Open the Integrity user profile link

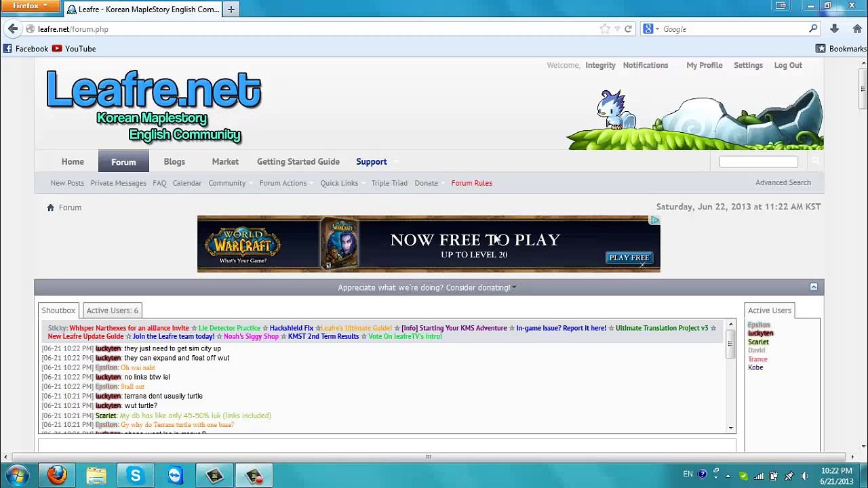[x=600, y=65]
